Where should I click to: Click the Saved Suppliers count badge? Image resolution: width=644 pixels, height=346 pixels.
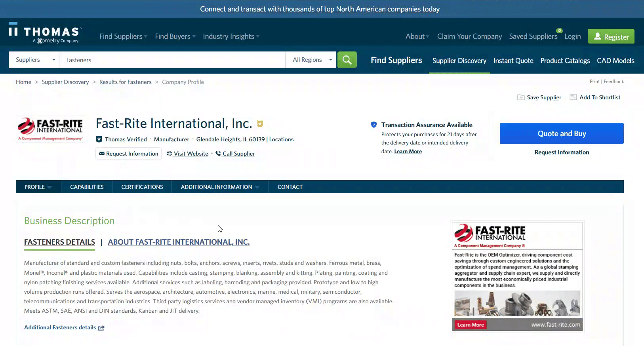click(559, 30)
